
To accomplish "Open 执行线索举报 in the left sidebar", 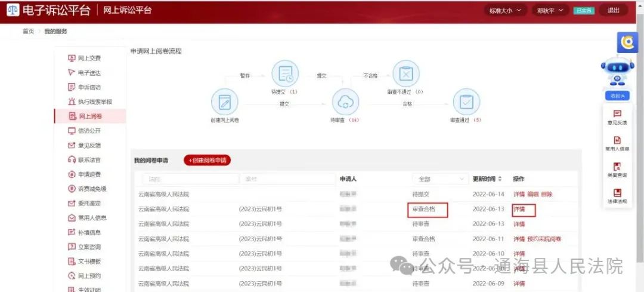I will point(90,102).
